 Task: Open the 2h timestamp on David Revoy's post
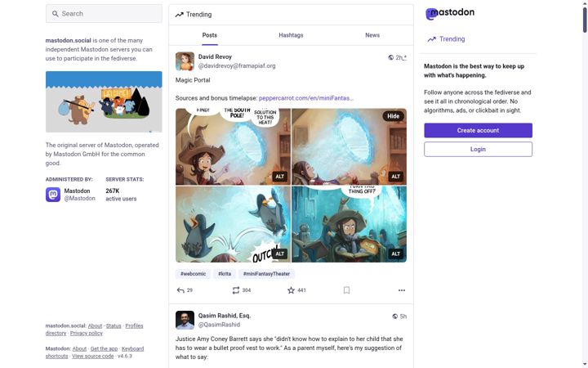pos(401,57)
